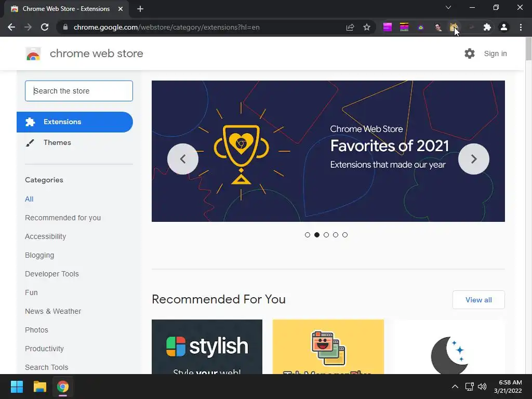The height and width of the screenshot is (399, 532).
Task: Click the solid magenta striped extension icon
Action: click(x=388, y=27)
